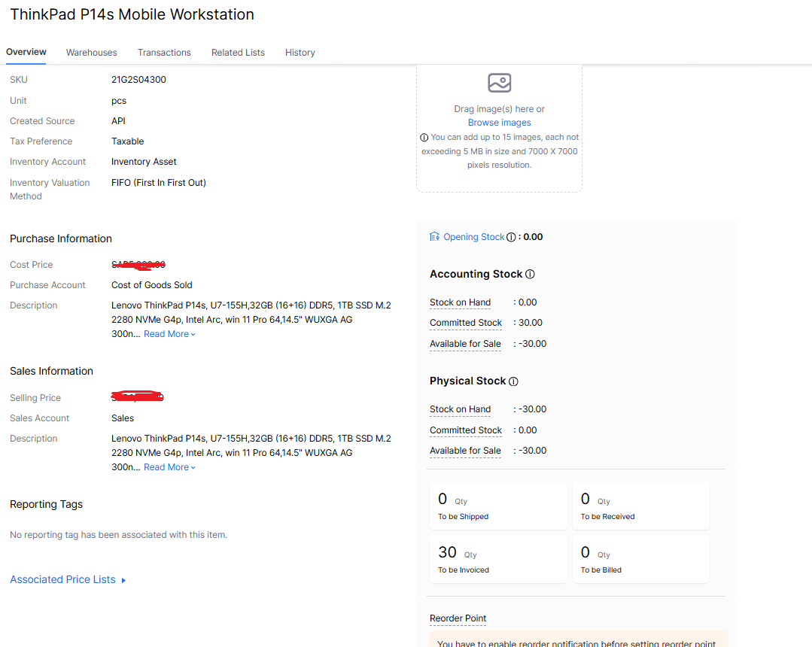Open the Warehouses tab
Image resolution: width=812 pixels, height=647 pixels.
point(92,52)
